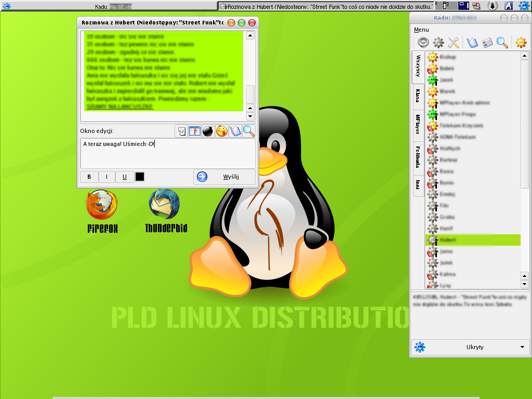Click the contact list scrollbar thumb
The height and width of the screenshot is (399, 532).
pyautogui.click(x=525, y=124)
